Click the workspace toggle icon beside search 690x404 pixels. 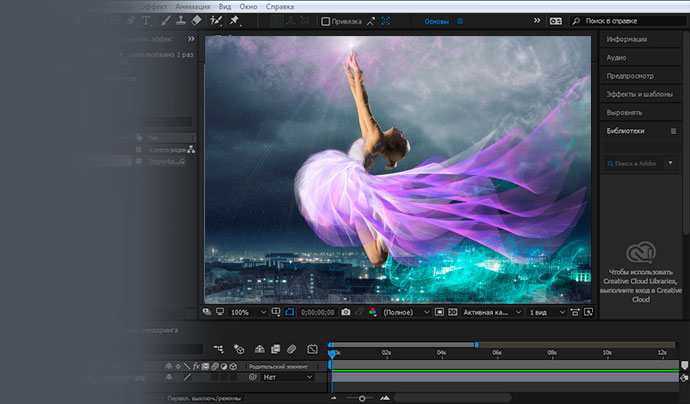pos(556,21)
